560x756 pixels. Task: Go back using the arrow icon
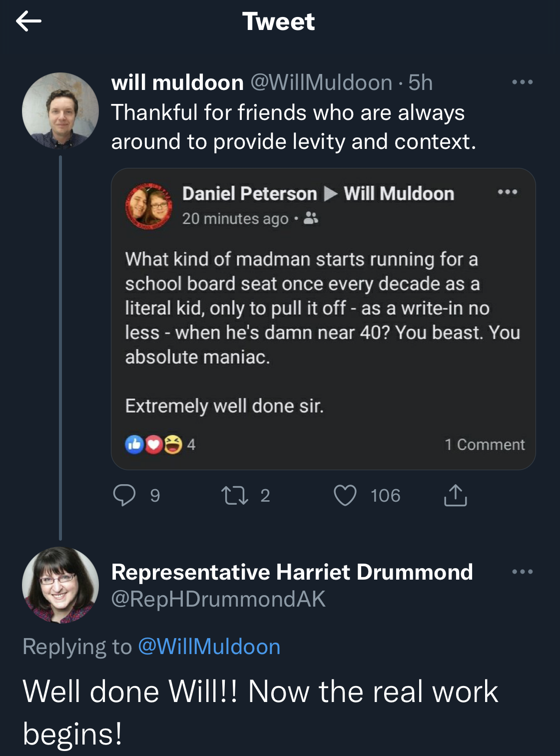click(x=28, y=21)
